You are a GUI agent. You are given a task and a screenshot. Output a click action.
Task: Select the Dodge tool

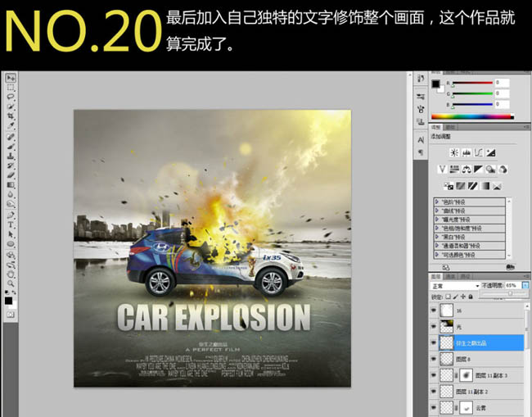click(x=11, y=204)
